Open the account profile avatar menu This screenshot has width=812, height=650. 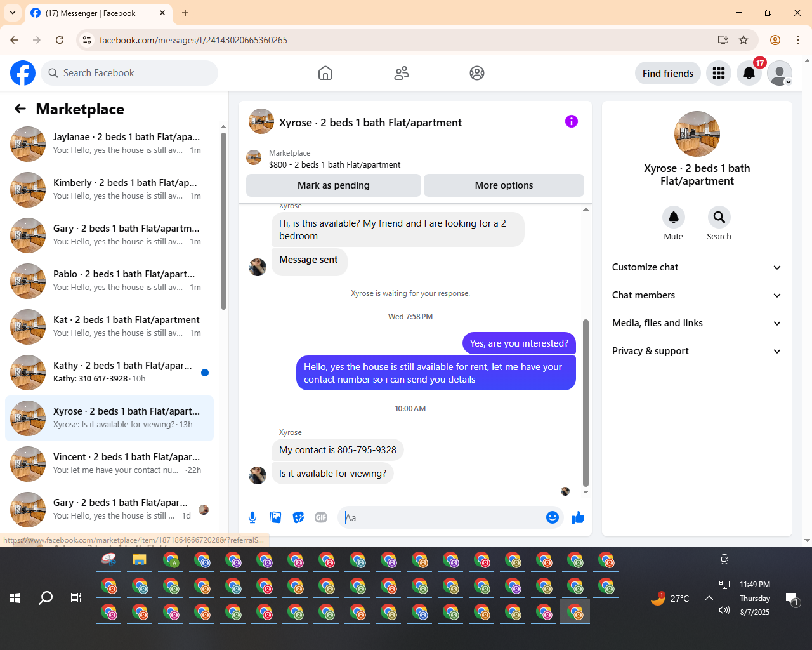coord(780,73)
